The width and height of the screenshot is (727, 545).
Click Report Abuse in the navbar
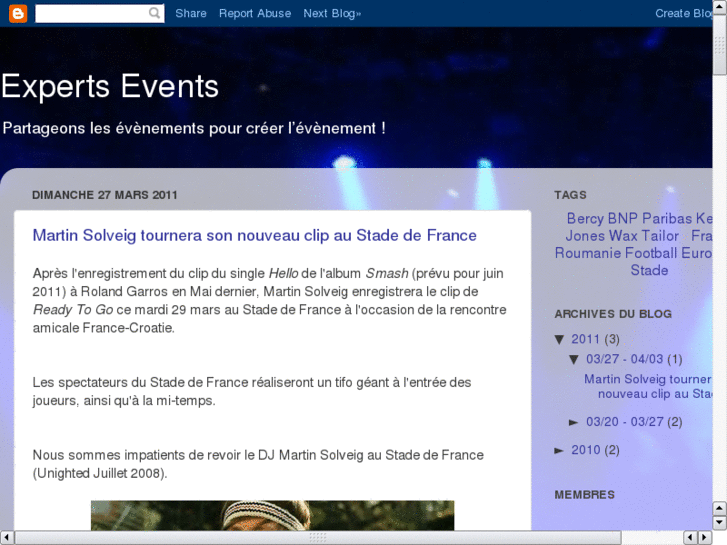click(x=255, y=13)
